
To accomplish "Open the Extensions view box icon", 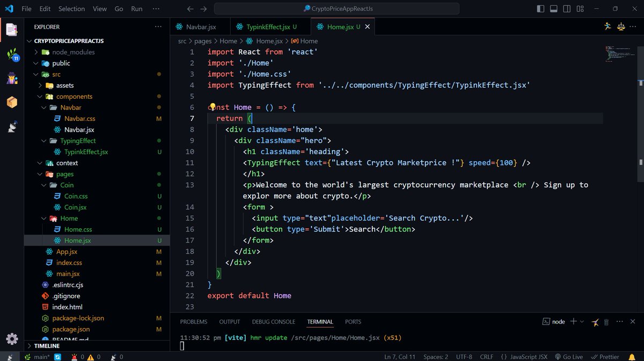I will pyautogui.click(x=12, y=102).
